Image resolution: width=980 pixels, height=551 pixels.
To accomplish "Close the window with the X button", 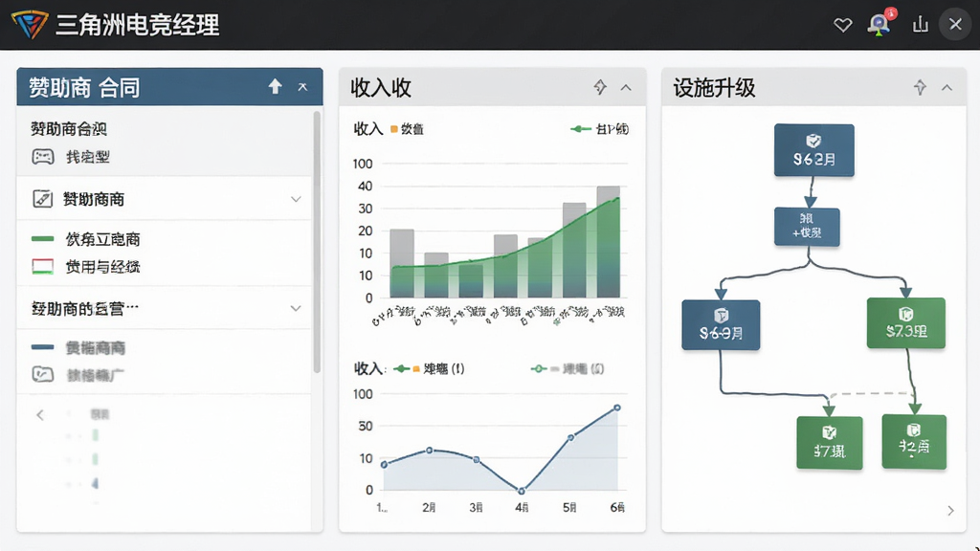I will (x=956, y=24).
